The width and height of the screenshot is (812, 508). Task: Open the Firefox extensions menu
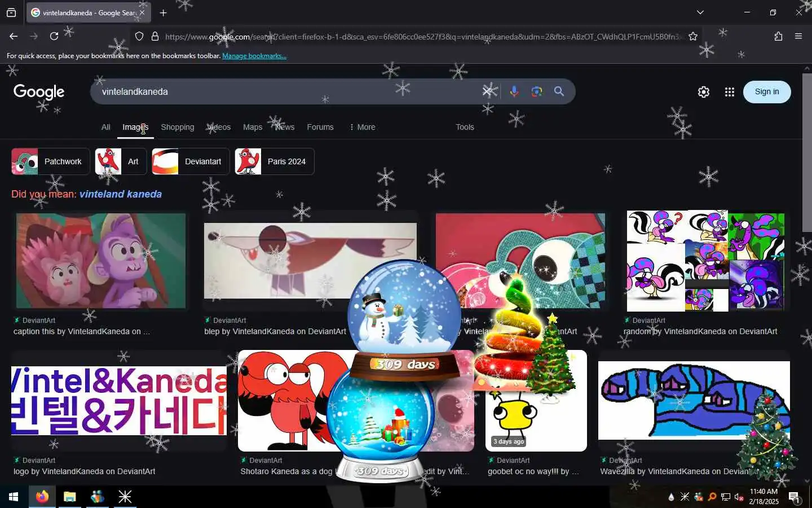(778, 36)
